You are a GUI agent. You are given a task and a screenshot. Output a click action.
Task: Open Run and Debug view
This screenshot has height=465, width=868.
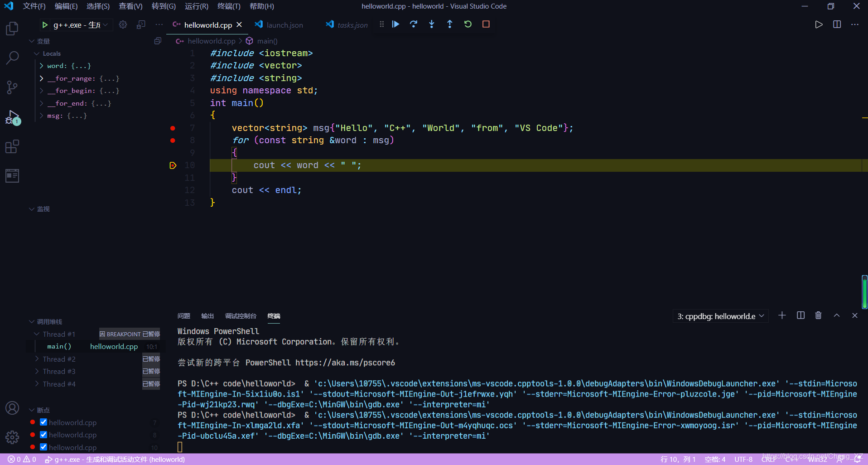pos(13,117)
